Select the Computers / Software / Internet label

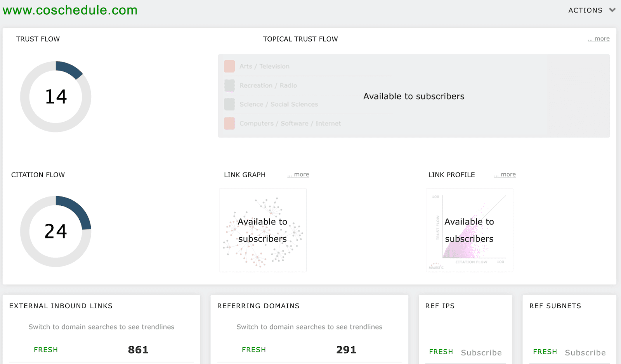tap(290, 123)
